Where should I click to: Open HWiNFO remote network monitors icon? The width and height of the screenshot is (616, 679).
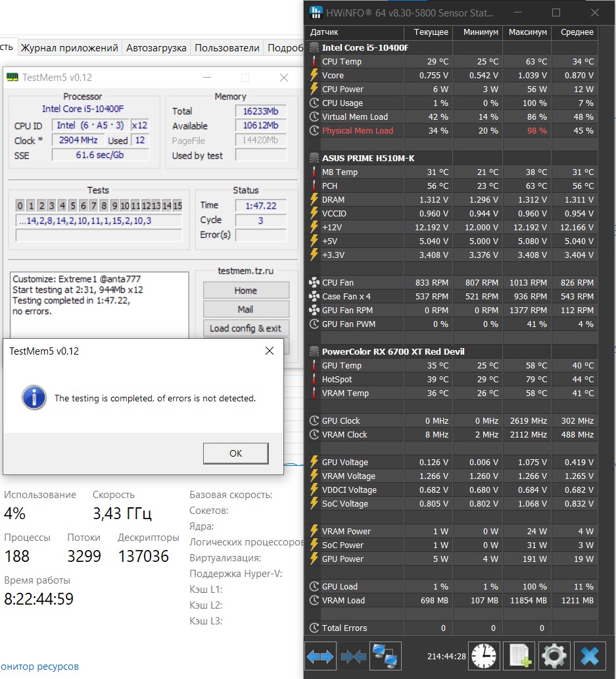[385, 656]
